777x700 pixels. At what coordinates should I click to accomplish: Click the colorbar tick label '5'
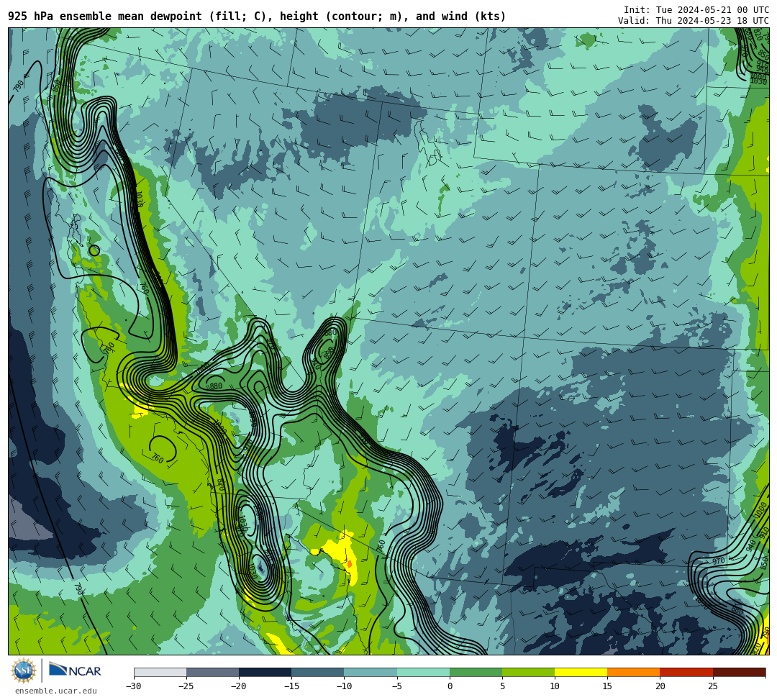(x=502, y=686)
